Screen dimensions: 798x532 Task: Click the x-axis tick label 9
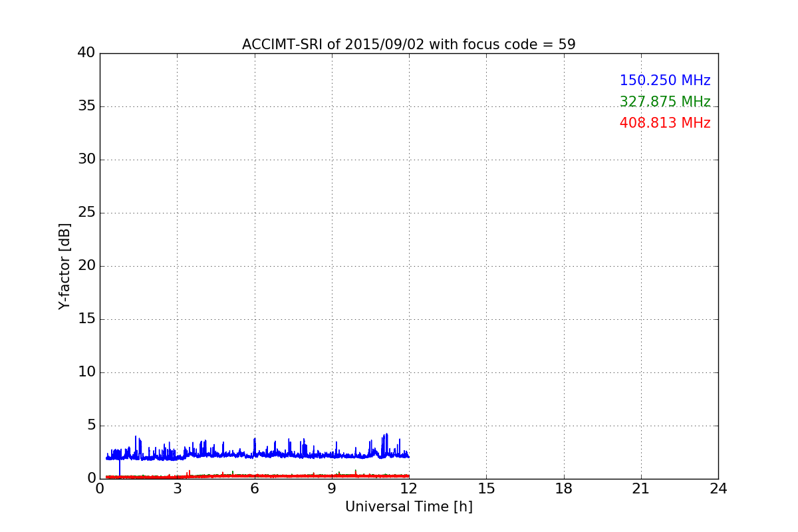click(332, 489)
